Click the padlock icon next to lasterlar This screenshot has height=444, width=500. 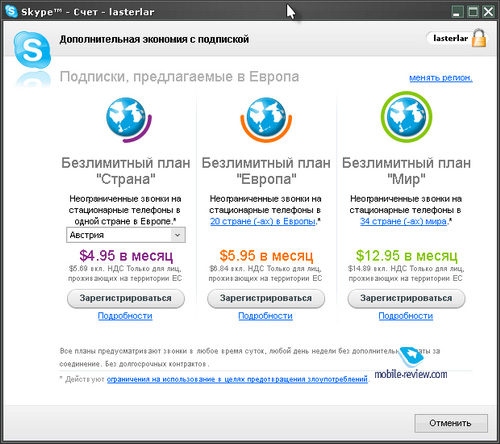click(479, 38)
